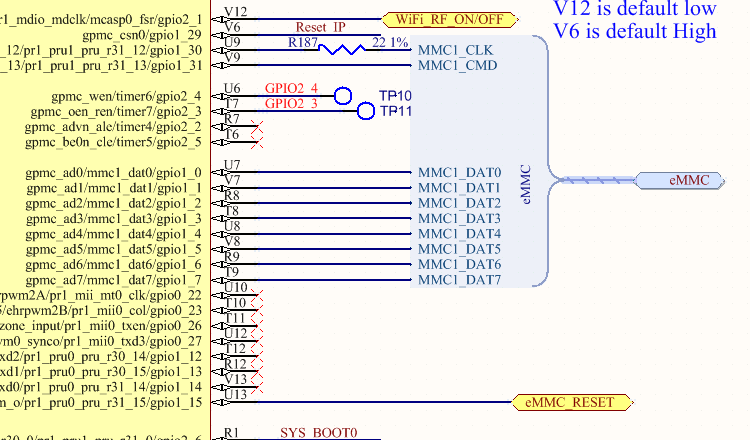
Task: Click the eMMC_RESET port symbol
Action: 572,402
